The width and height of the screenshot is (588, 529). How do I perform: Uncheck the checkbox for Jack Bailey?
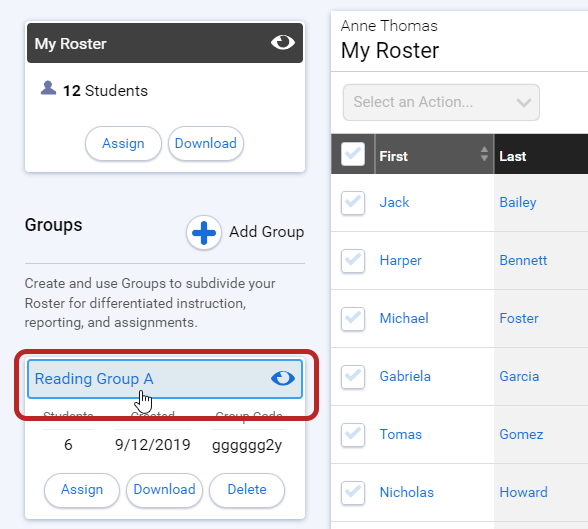[353, 203]
